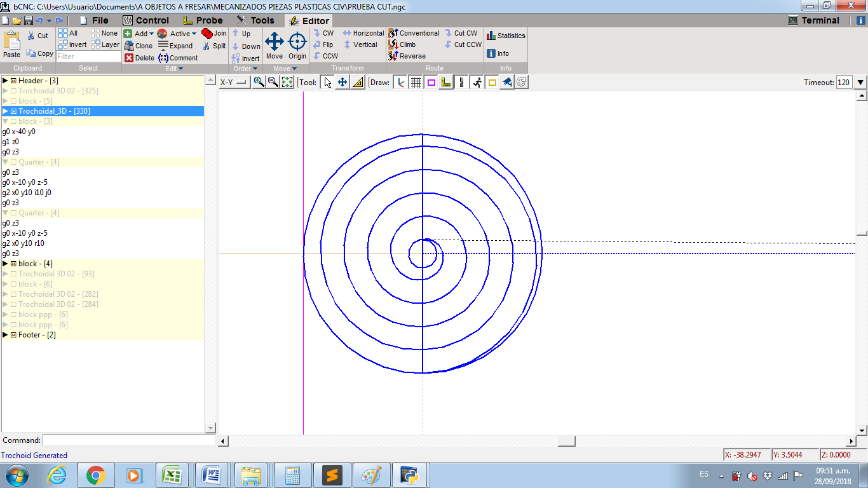Mirror selection Horizontal

[x=363, y=33]
